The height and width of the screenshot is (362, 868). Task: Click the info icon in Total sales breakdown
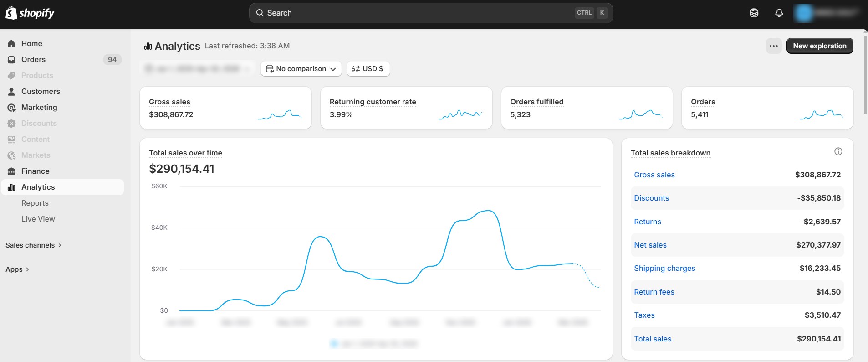[838, 151]
